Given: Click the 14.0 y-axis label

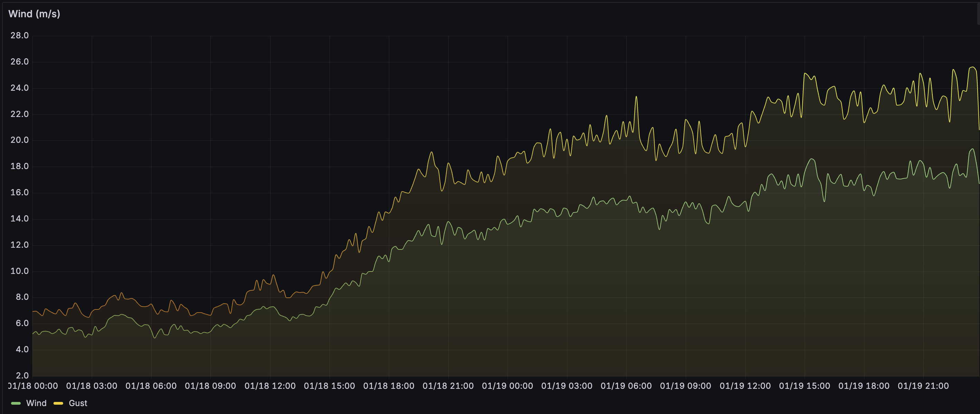Looking at the screenshot, I should [19, 219].
